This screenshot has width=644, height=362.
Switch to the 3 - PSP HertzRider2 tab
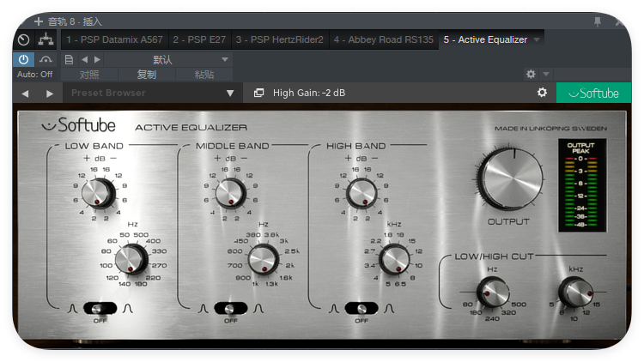pos(280,39)
